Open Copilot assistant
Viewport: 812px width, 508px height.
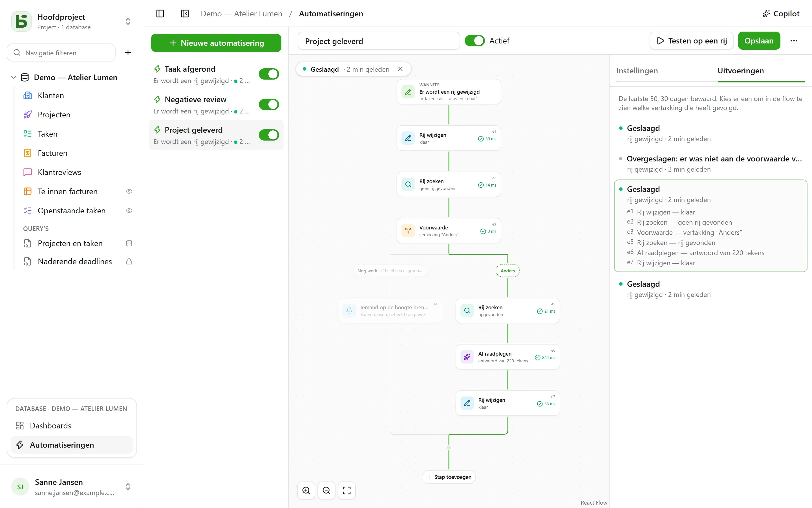pos(781,14)
